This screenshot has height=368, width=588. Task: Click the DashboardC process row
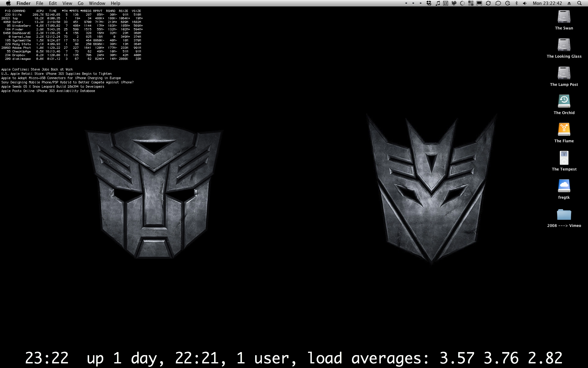[72, 33]
